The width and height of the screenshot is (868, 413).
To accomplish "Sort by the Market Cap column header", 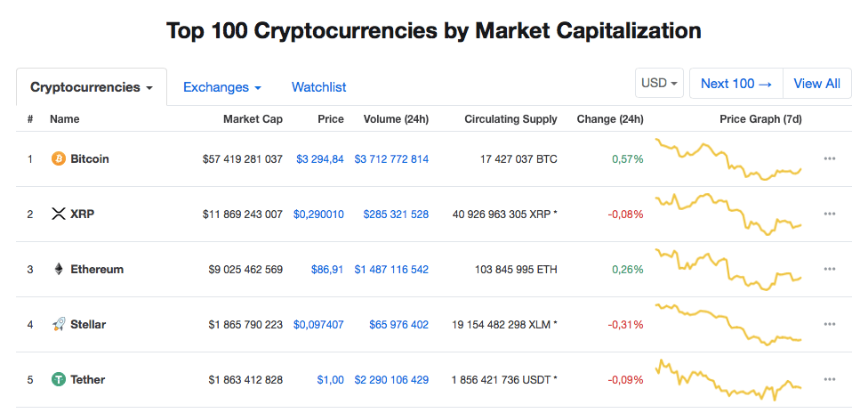I will tap(253, 119).
